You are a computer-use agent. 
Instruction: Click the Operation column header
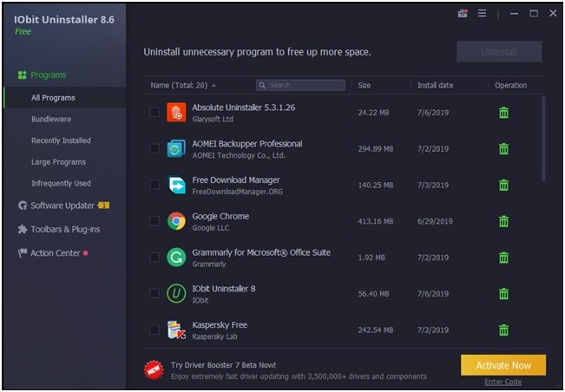click(x=510, y=85)
